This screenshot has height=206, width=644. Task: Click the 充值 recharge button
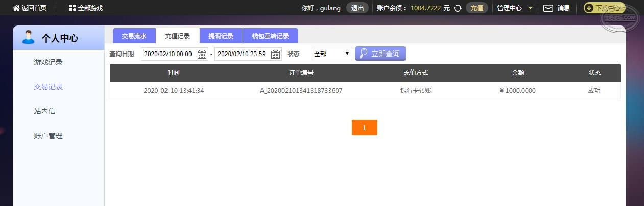477,8
